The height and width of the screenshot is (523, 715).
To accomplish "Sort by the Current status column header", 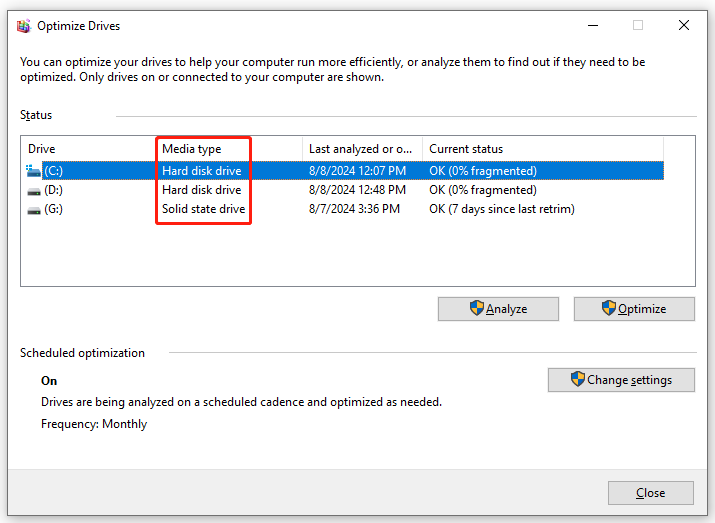I will 543,149.
